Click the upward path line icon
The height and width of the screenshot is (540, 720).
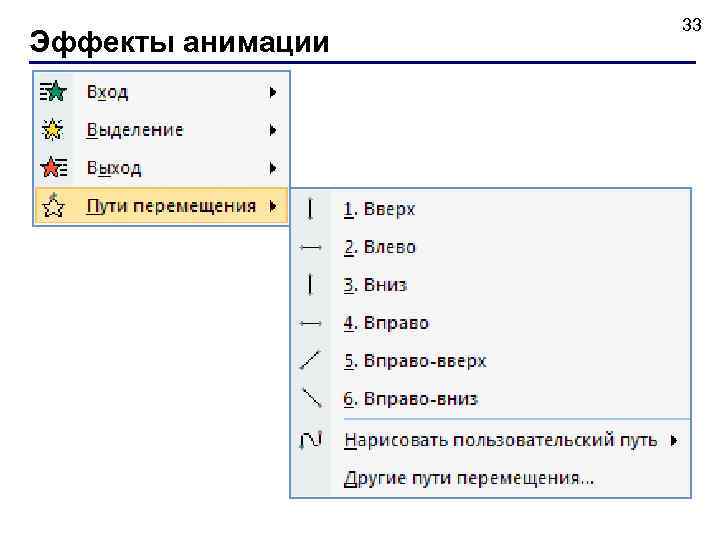coord(311,209)
